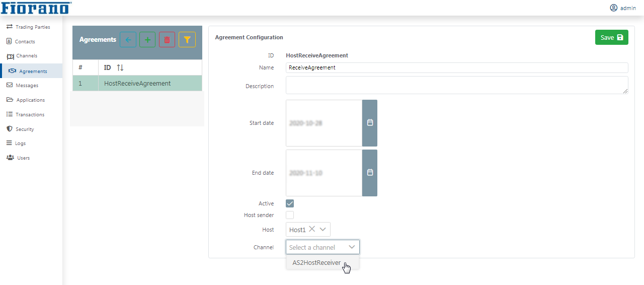Select the HostReceiveAgreement table row
Screen dimensions: 644x285
137,83
